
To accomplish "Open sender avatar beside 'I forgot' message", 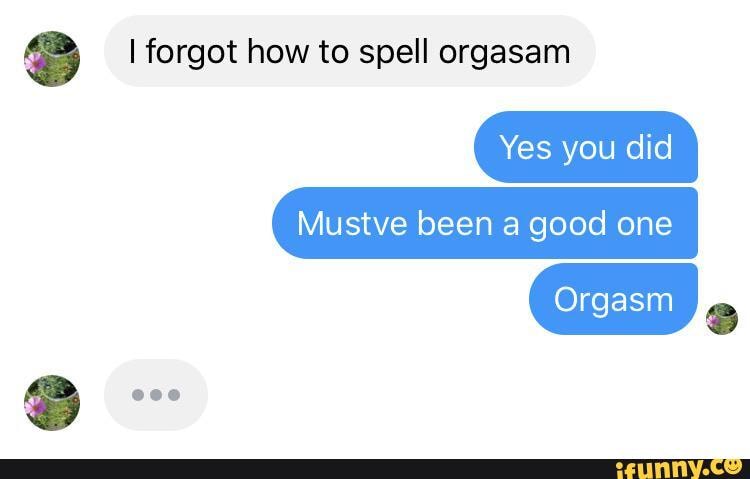I will 52,59.
